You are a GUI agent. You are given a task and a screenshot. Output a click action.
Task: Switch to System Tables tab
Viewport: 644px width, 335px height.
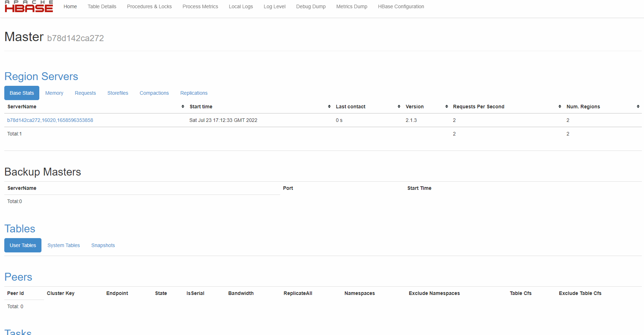[64, 245]
